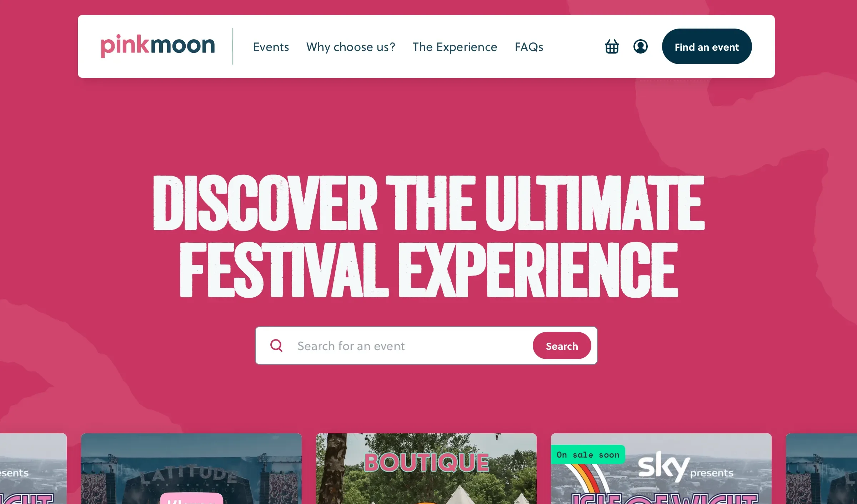Go to pinkmoon logo homepage
Viewport: 857px width, 504px height.
pyautogui.click(x=158, y=46)
